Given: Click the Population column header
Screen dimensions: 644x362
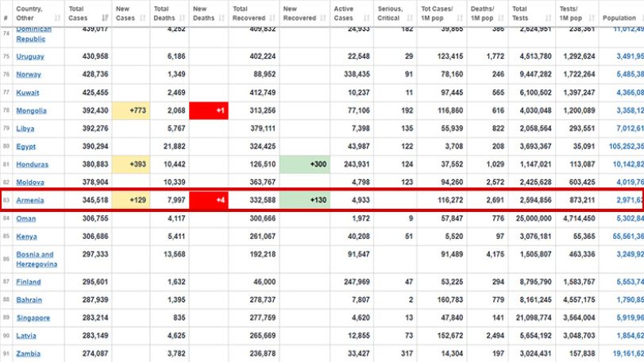Looking at the screenshot, I should (x=621, y=13).
